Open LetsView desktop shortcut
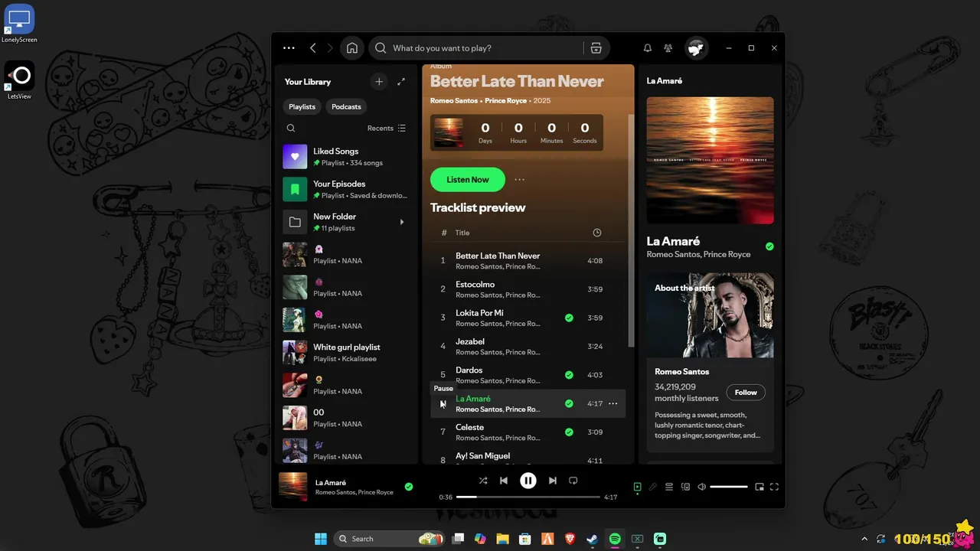This screenshot has width=980, height=551. pyautogui.click(x=19, y=80)
